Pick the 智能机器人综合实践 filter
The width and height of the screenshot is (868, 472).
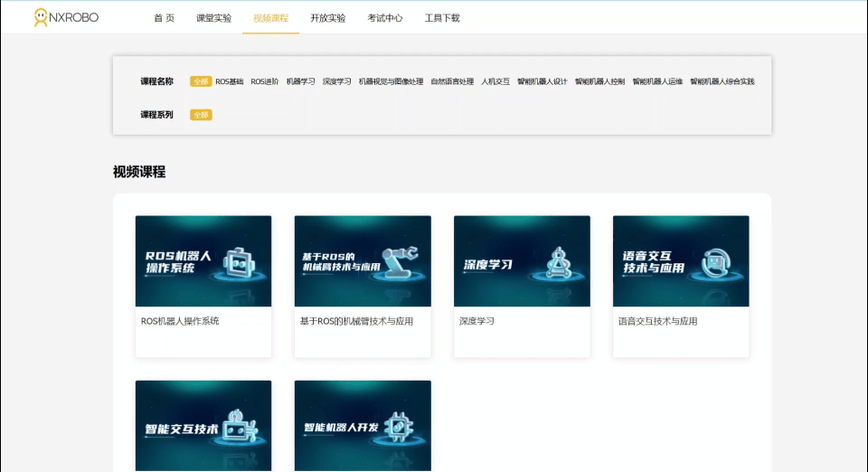click(x=722, y=81)
